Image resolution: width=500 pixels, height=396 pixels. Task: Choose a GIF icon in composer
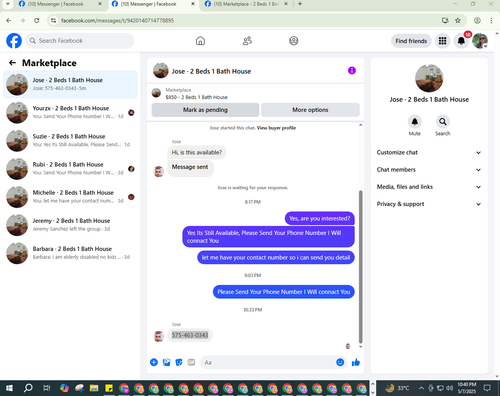click(x=191, y=362)
